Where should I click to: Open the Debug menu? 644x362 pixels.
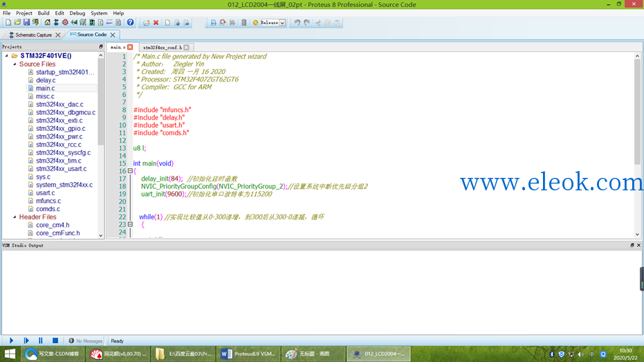coord(77,13)
